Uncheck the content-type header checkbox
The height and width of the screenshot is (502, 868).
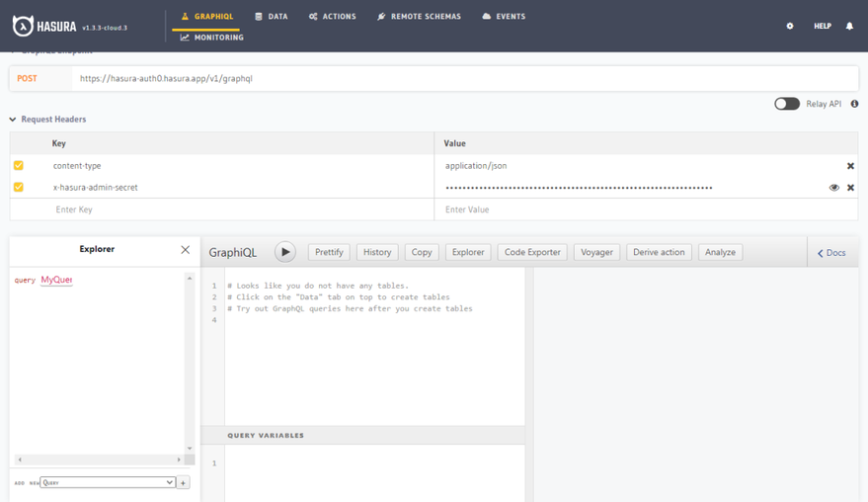point(19,165)
